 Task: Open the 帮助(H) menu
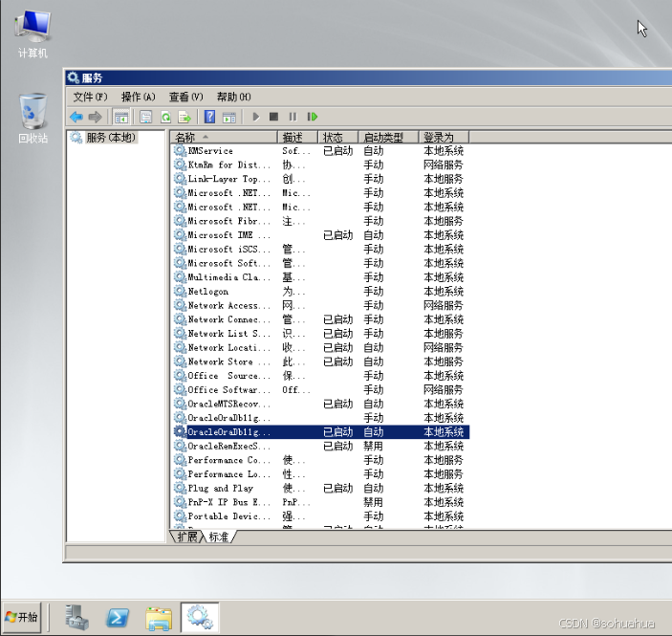tap(233, 97)
